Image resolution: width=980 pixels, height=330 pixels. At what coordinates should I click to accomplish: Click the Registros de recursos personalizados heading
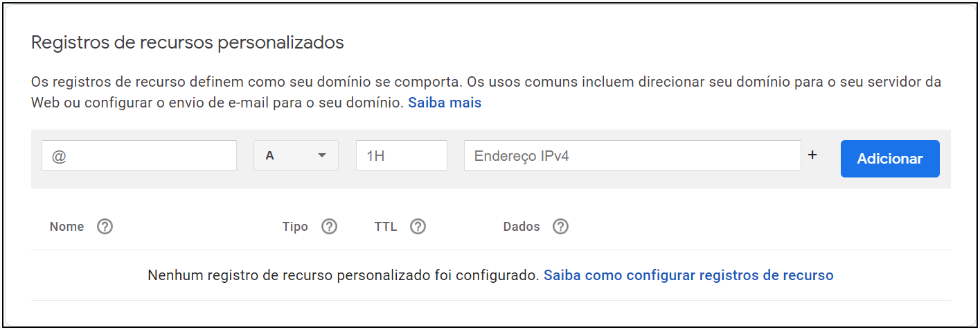(188, 42)
